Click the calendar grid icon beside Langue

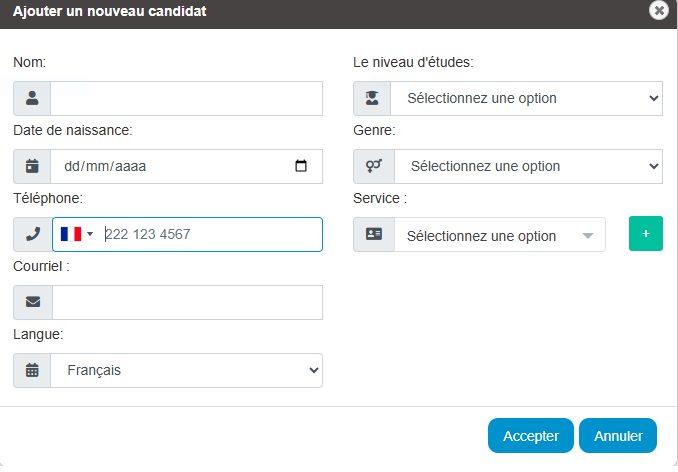32,370
